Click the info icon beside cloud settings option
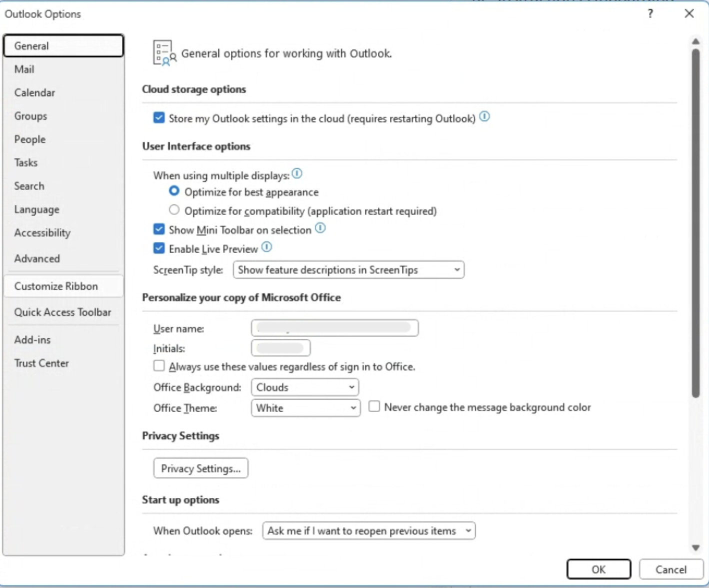Image resolution: width=709 pixels, height=588 pixels. pyautogui.click(x=484, y=116)
